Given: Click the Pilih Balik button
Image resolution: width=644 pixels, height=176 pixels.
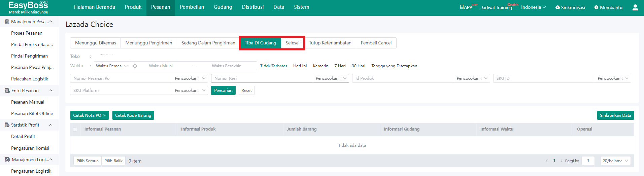Looking at the screenshot, I should (113, 161).
